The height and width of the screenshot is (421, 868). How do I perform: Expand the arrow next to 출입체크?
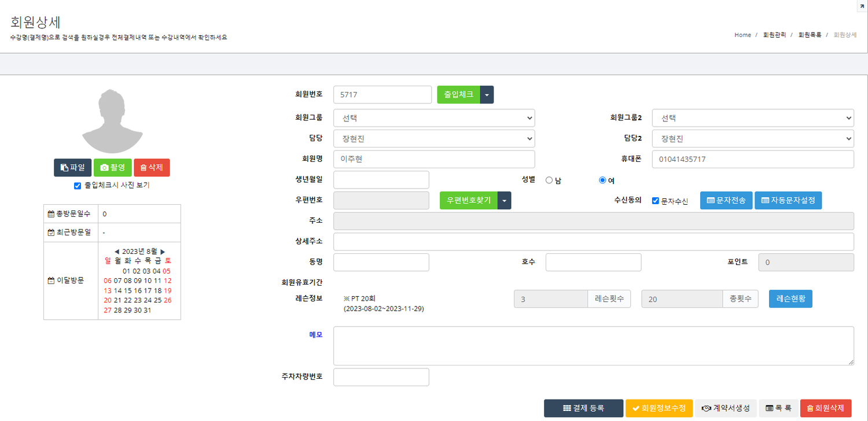(487, 95)
